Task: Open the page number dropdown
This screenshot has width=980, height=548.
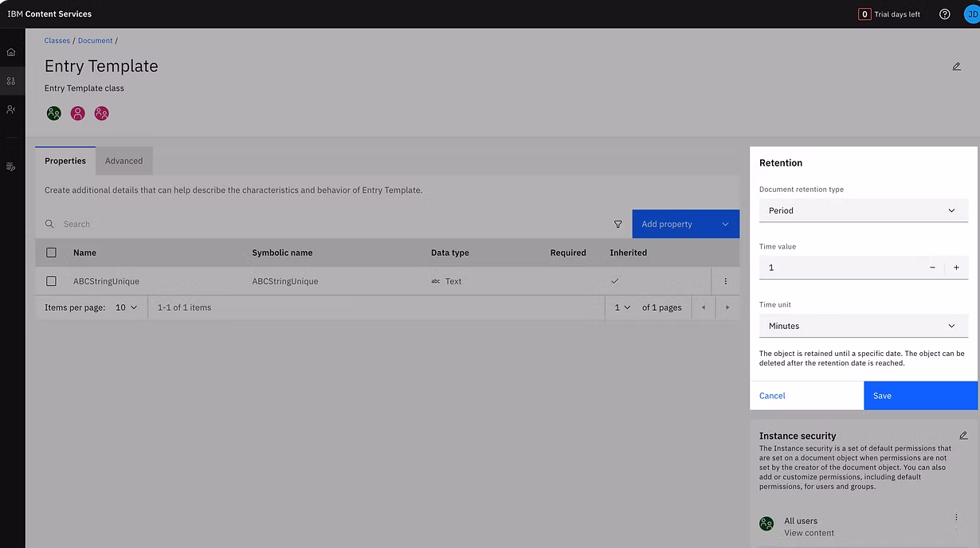Action: (621, 307)
